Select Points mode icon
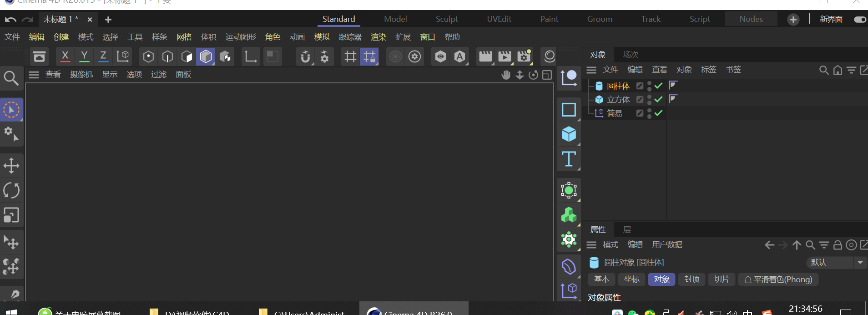The height and width of the screenshot is (315, 868). (x=148, y=56)
